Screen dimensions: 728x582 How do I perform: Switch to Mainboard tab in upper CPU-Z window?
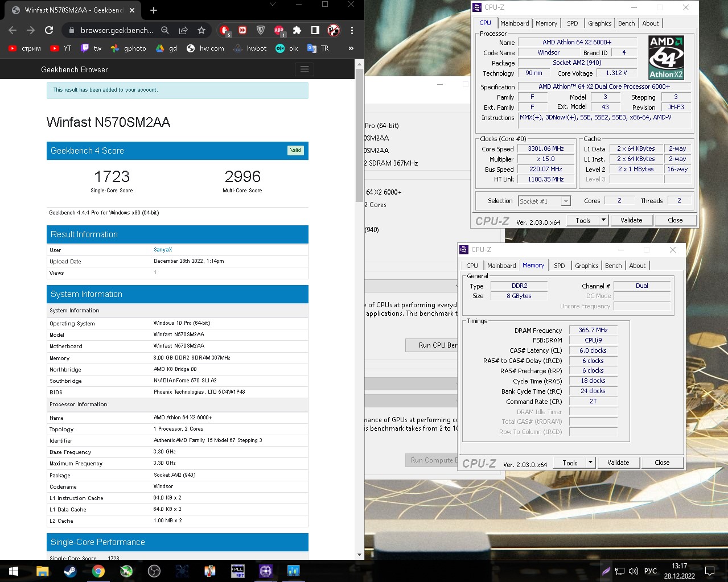tap(515, 23)
